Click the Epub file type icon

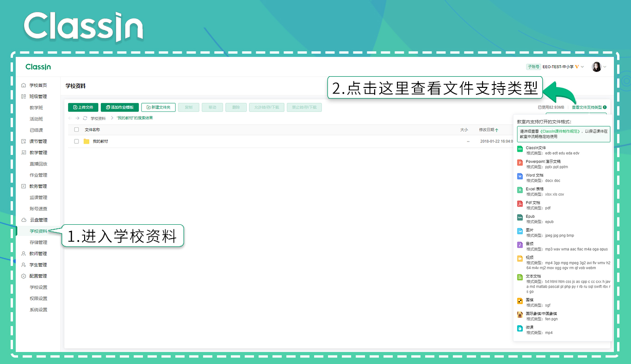[x=520, y=217]
